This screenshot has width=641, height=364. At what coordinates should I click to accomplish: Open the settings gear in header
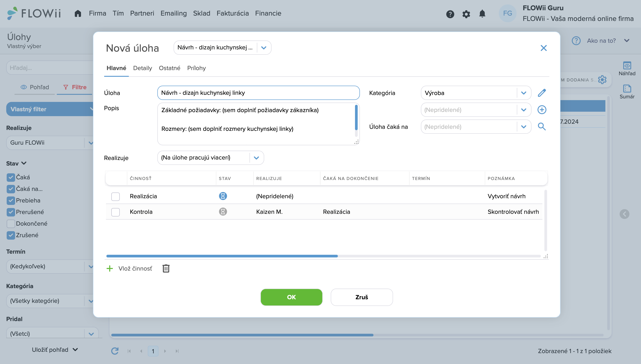[x=466, y=14]
